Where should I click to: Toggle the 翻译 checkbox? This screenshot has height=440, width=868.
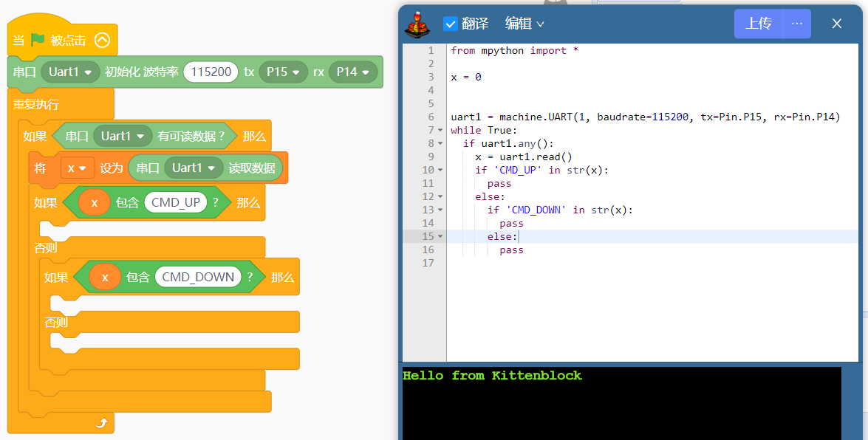tap(451, 24)
